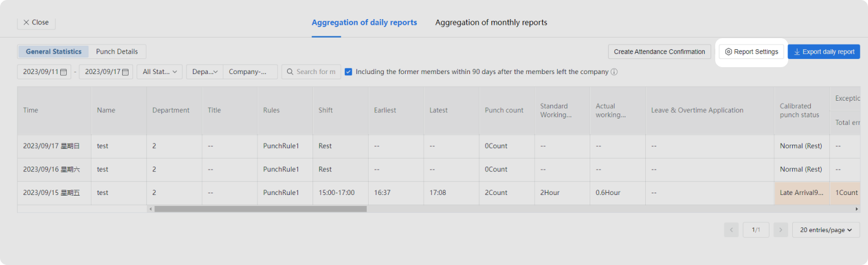Click Normal (Rest) in the 2023/09/16 row
The image size is (868, 265).
[801, 170]
